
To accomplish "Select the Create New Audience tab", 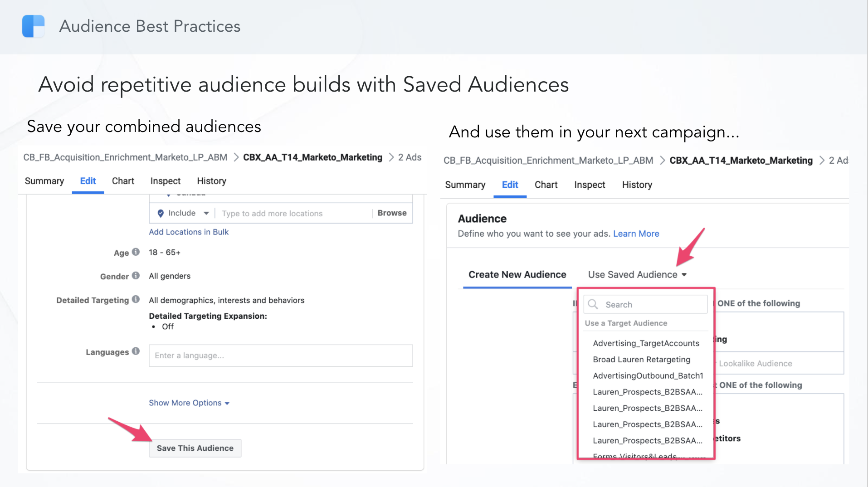I will tap(517, 275).
